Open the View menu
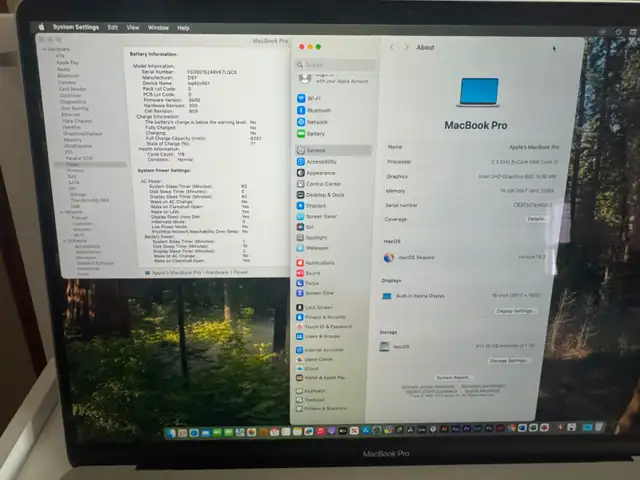 click(133, 27)
